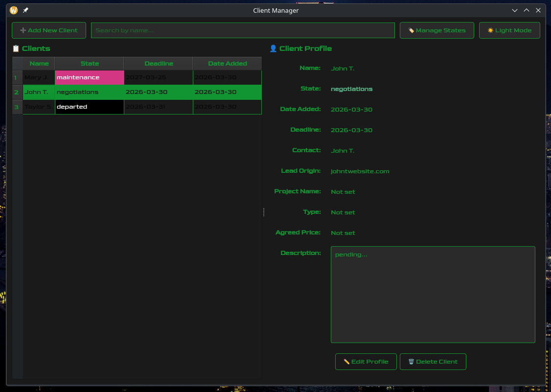This screenshot has height=392, width=551.
Task: Click the Deadline column header
Action: pyautogui.click(x=158, y=63)
